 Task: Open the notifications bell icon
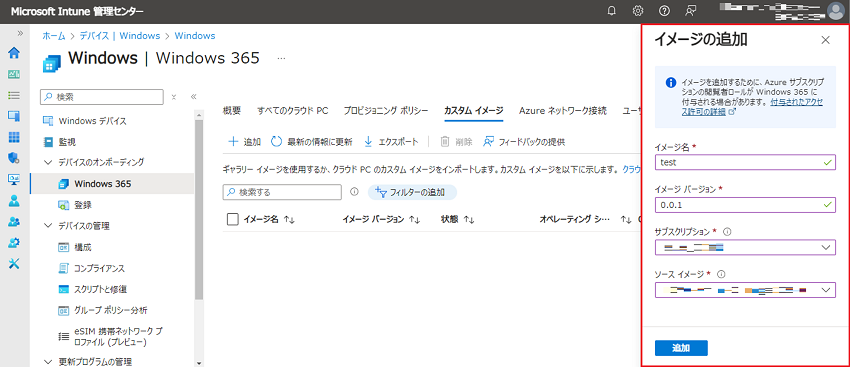point(612,10)
